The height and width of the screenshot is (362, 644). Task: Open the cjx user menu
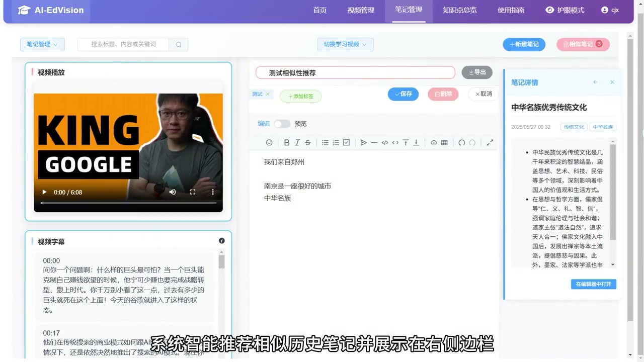tap(610, 10)
